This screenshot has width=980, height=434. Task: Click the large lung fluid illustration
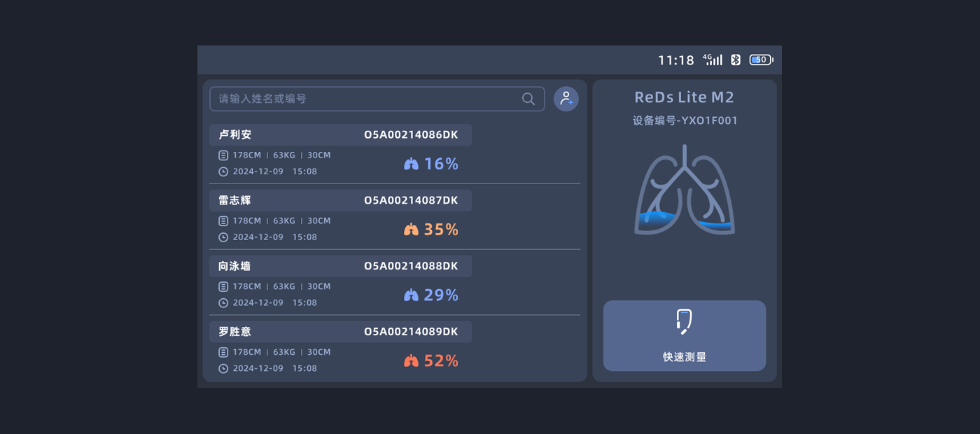pyautogui.click(x=685, y=190)
